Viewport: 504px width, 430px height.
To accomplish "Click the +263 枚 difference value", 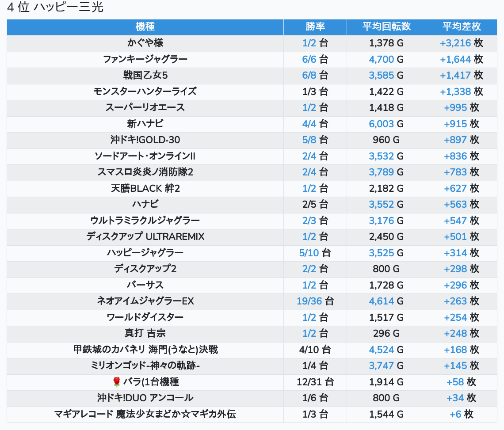I will [x=462, y=301].
